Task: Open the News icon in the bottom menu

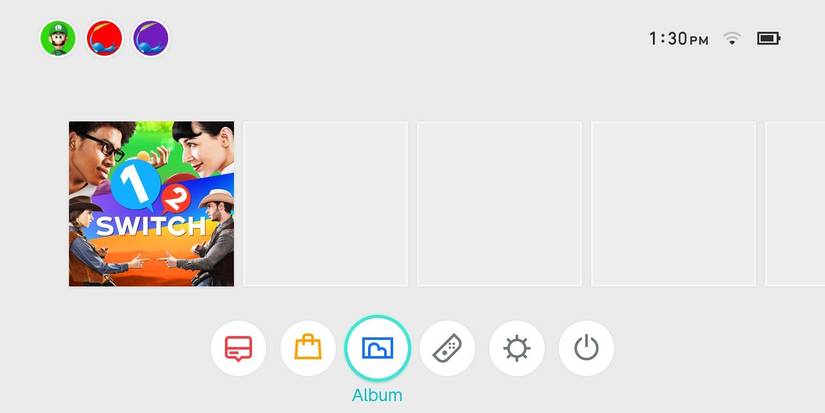Action: pos(238,348)
